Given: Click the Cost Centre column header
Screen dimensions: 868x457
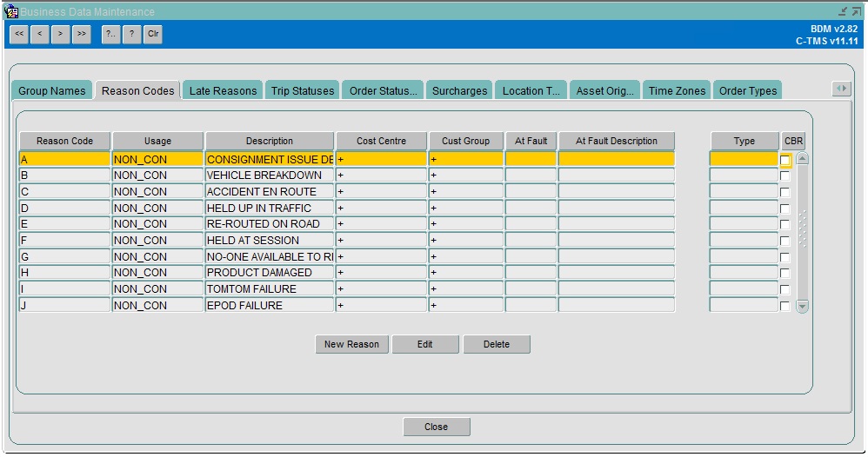Looking at the screenshot, I should [x=382, y=141].
